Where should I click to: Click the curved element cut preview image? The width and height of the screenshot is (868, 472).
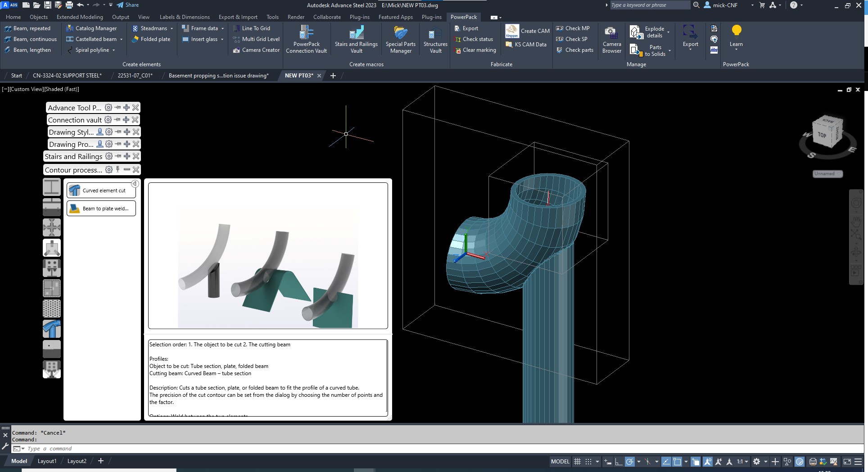[268, 256]
